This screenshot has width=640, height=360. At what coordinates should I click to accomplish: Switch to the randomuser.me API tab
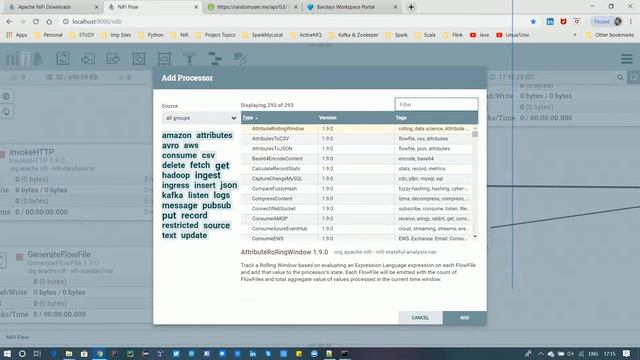[252, 7]
